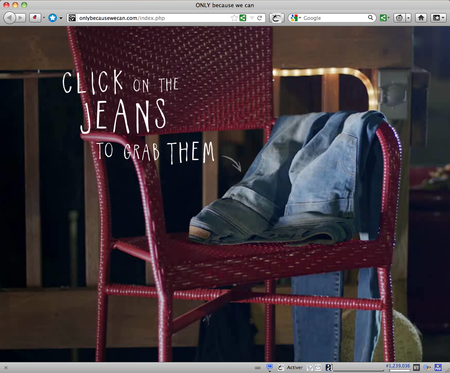Close the add-on bar with X icon

click(x=6, y=368)
